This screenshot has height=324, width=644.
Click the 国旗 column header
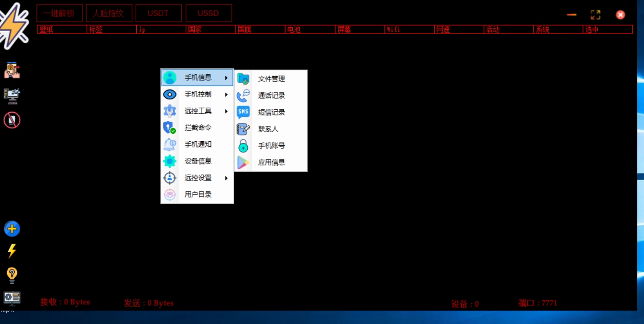260,29
